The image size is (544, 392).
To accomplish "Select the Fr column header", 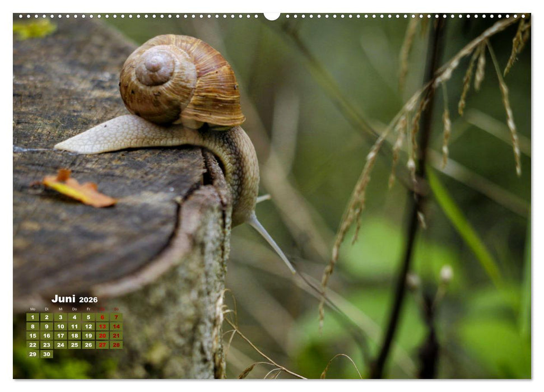I will (x=89, y=309).
